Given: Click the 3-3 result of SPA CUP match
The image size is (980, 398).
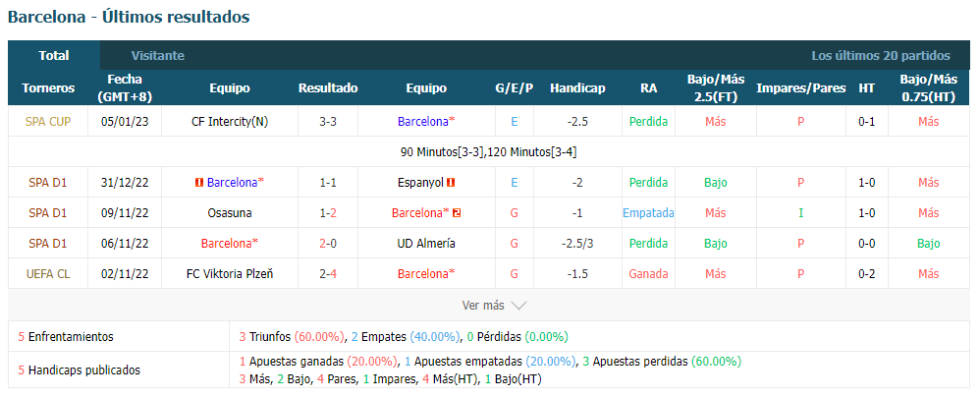Looking at the screenshot, I should (x=328, y=122).
